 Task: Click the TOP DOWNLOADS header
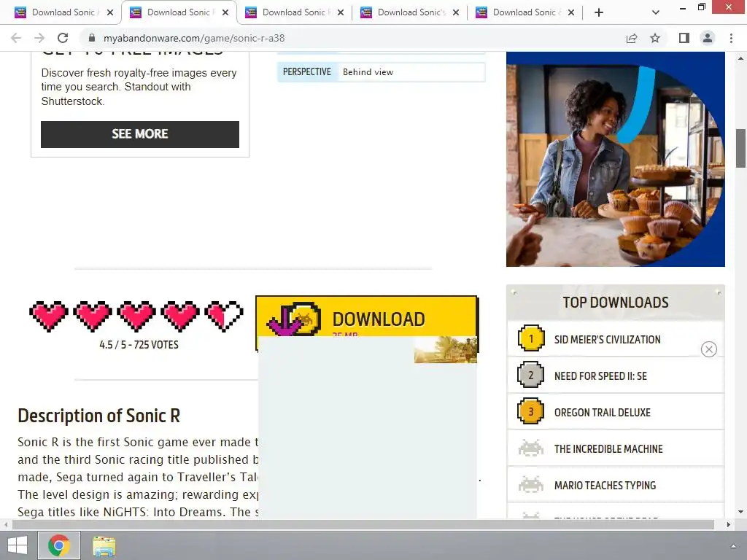pos(616,303)
